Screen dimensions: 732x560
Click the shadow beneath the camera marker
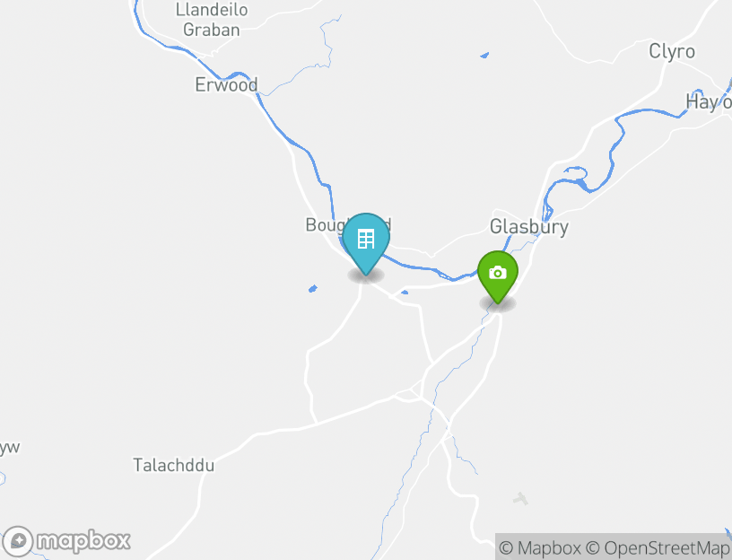click(x=498, y=303)
